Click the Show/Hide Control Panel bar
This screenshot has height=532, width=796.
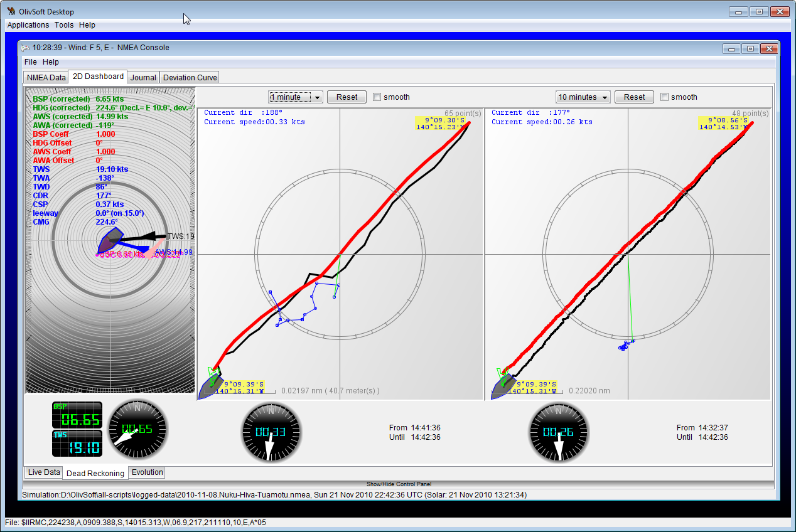point(399,484)
